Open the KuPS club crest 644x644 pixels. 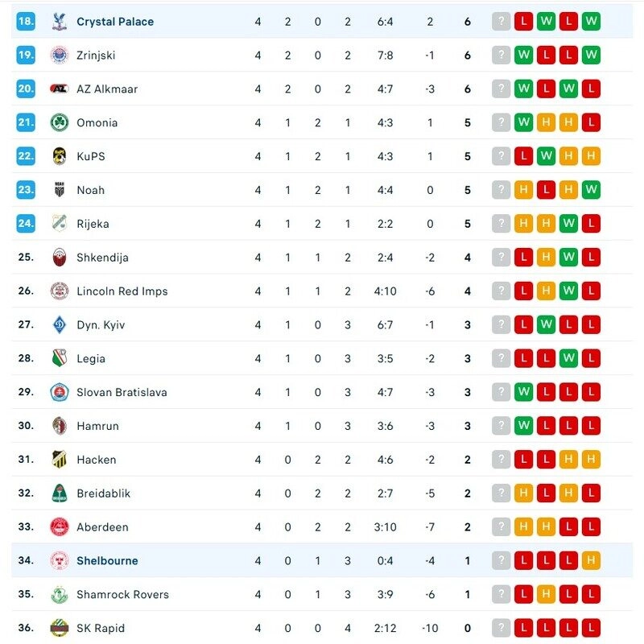pyautogui.click(x=60, y=155)
